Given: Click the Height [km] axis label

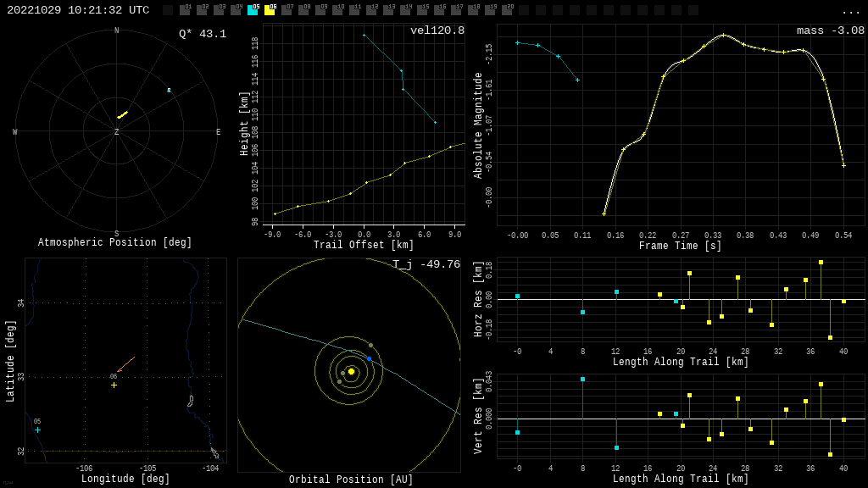Looking at the screenshot, I should 244,124.
